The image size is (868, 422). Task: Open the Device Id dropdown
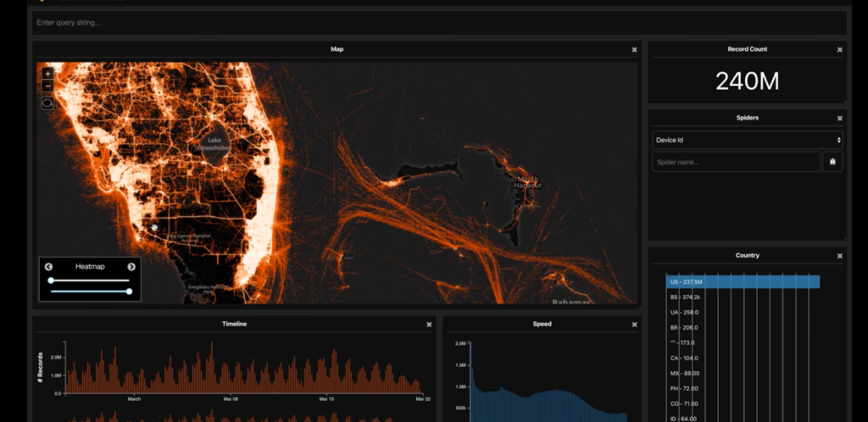coord(748,140)
